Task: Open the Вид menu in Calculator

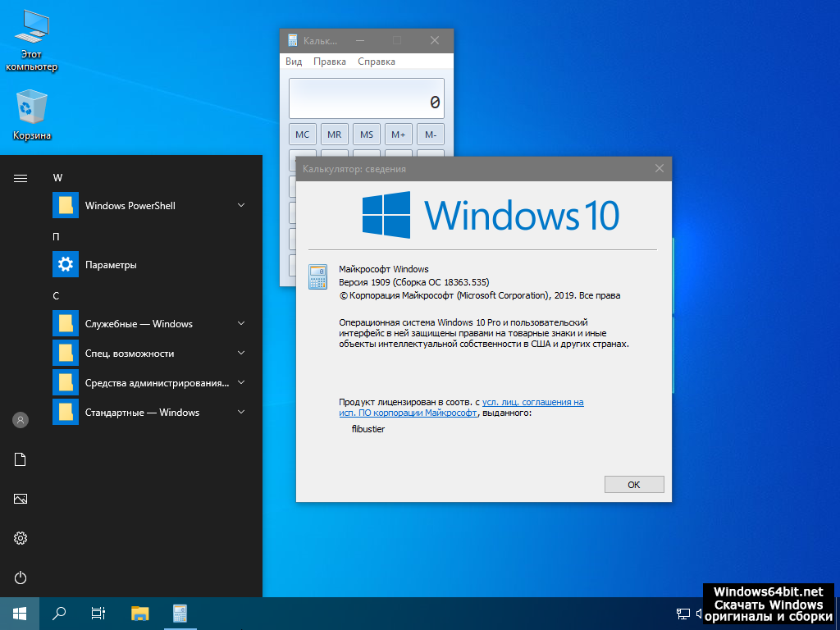Action: click(294, 62)
